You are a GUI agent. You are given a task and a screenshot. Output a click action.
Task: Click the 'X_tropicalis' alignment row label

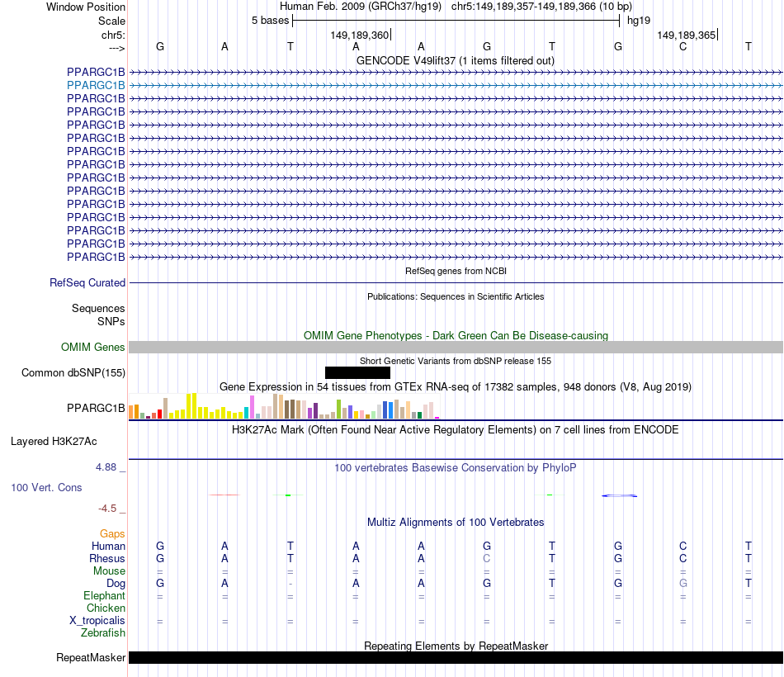tap(97, 621)
